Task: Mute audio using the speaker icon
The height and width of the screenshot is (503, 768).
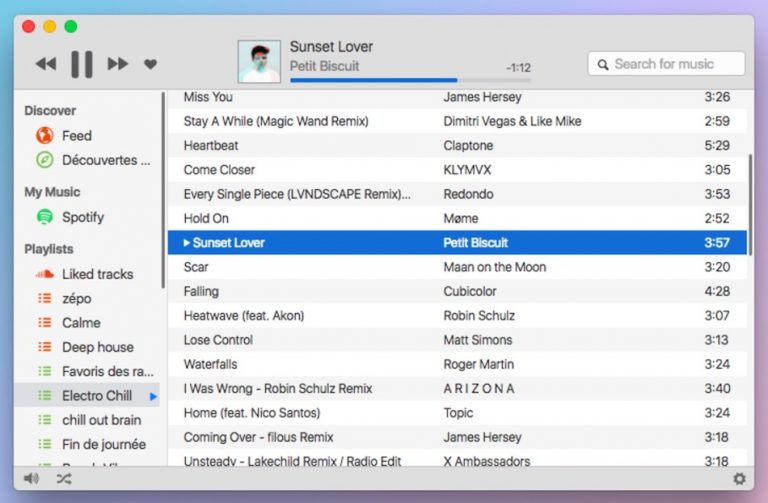Action: pyautogui.click(x=31, y=479)
